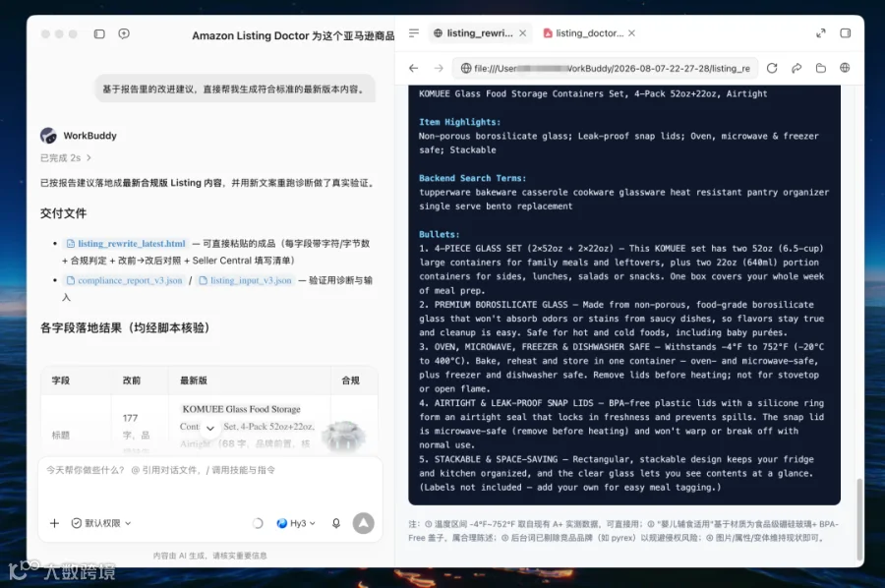The image size is (885, 588).
Task: Click the 交付文件 heading
Action: point(63,213)
